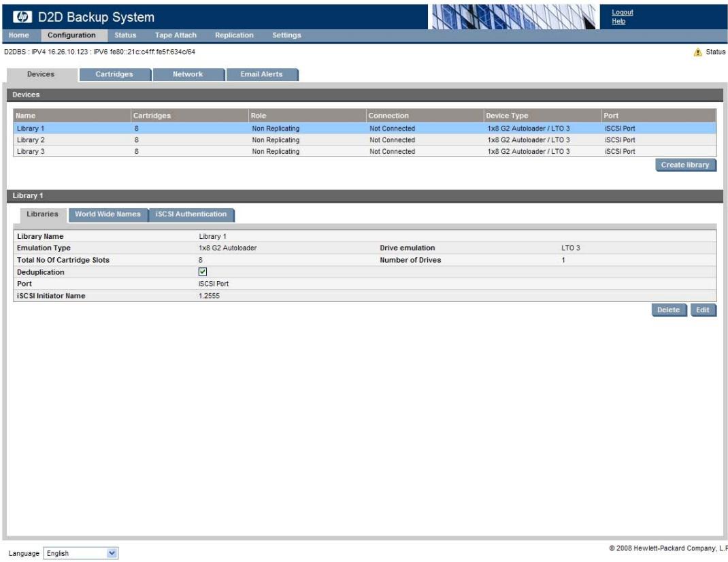Click the Device Type column header
The height and width of the screenshot is (562, 728).
[542, 116]
